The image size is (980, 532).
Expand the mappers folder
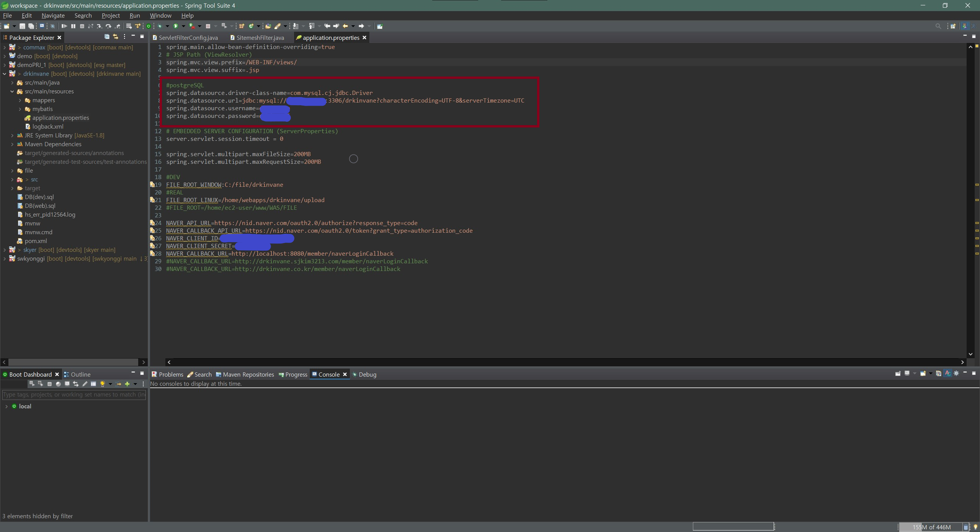[x=20, y=100]
